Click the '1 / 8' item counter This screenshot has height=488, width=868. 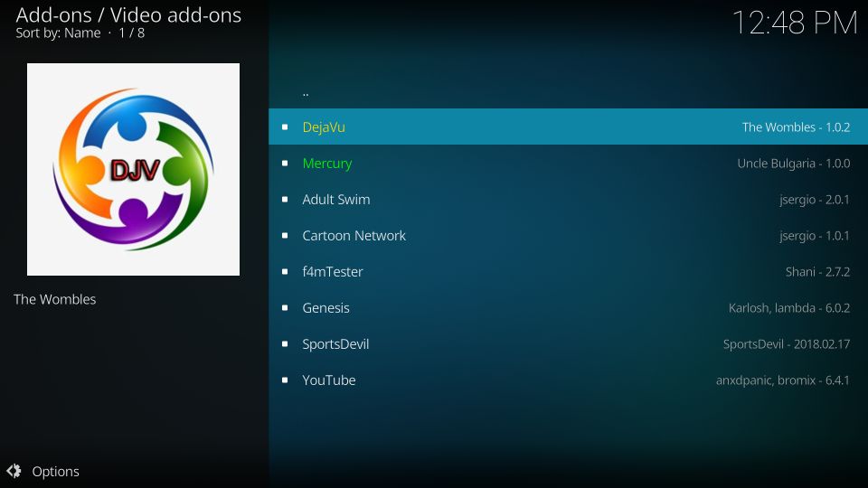(x=132, y=33)
